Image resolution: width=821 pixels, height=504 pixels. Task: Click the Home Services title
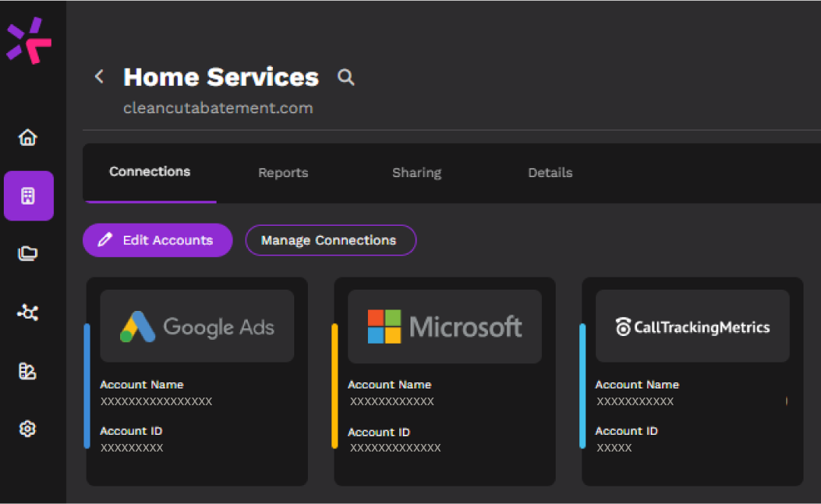click(x=221, y=78)
